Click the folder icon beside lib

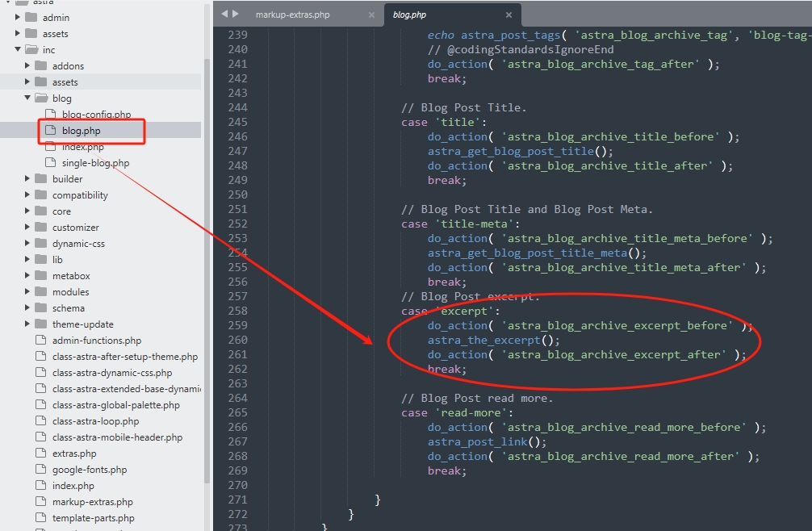click(x=41, y=259)
